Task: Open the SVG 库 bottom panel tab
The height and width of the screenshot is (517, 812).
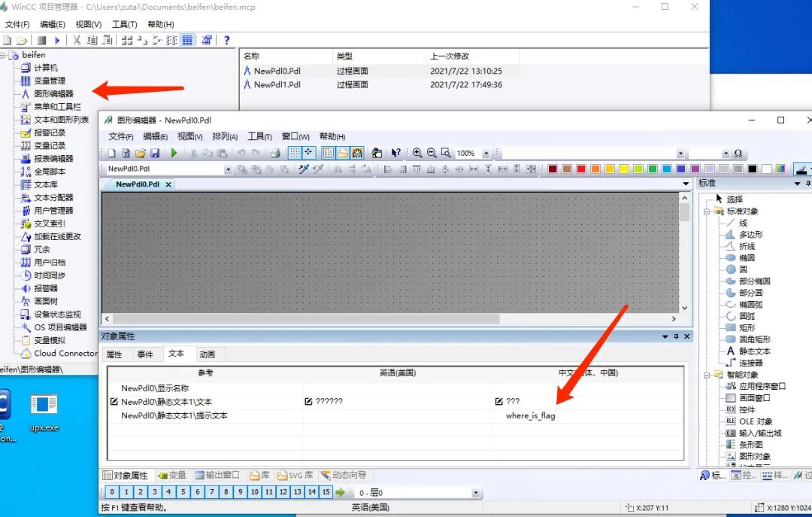Action: pyautogui.click(x=295, y=475)
